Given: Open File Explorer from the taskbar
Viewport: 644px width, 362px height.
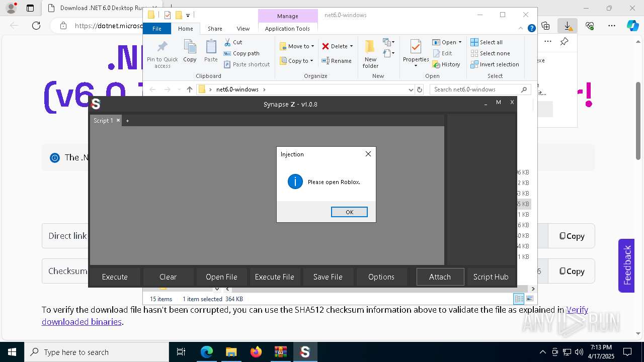Looking at the screenshot, I should click(231, 352).
